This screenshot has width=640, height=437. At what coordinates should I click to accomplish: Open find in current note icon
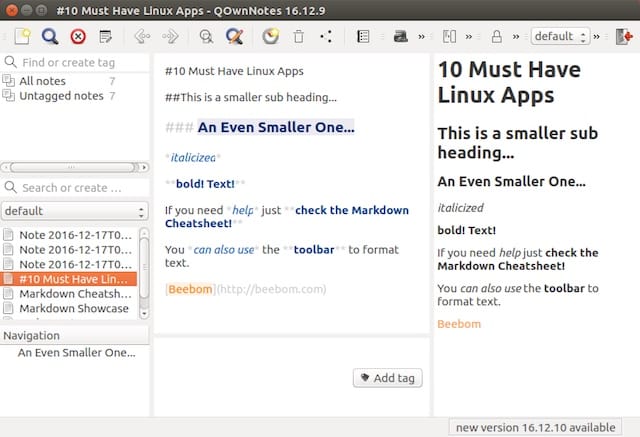pos(206,37)
